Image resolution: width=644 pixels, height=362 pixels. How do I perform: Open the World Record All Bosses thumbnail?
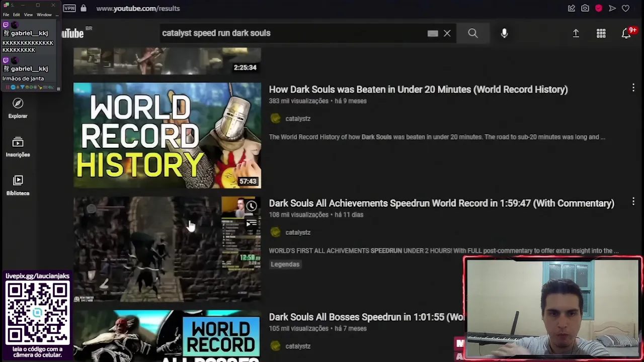[167, 336]
